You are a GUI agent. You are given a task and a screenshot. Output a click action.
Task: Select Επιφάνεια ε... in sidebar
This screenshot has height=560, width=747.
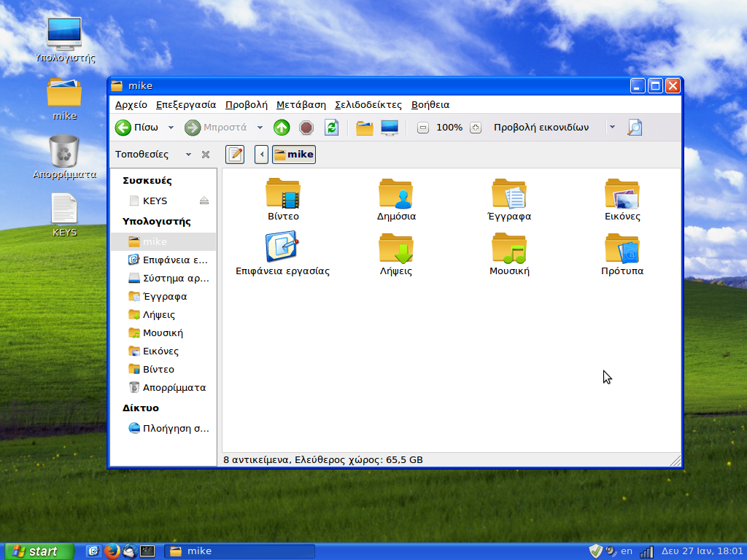163,260
